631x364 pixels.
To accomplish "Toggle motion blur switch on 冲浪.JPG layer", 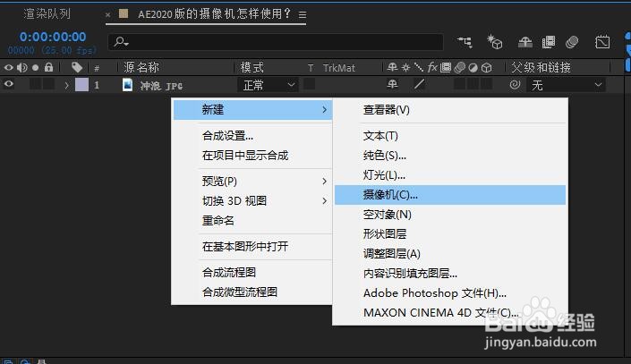I will (x=459, y=84).
